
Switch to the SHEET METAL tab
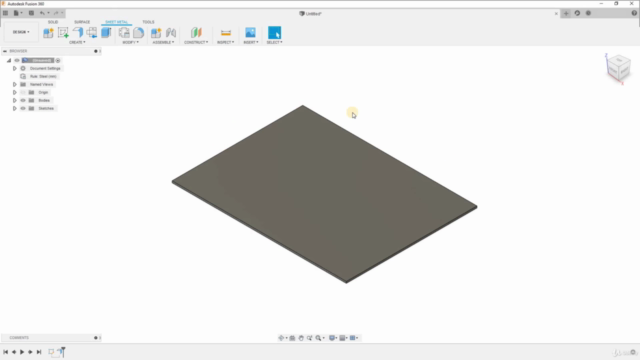coord(116,22)
